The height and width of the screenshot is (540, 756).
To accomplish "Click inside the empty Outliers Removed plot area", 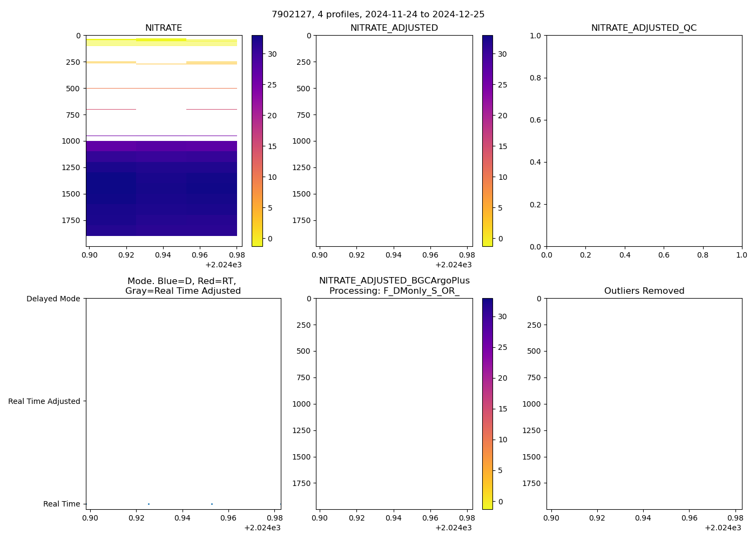I will coord(644,403).
